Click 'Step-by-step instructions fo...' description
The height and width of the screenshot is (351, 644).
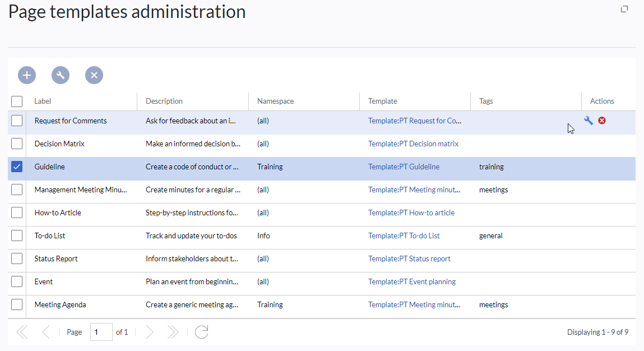tap(192, 213)
